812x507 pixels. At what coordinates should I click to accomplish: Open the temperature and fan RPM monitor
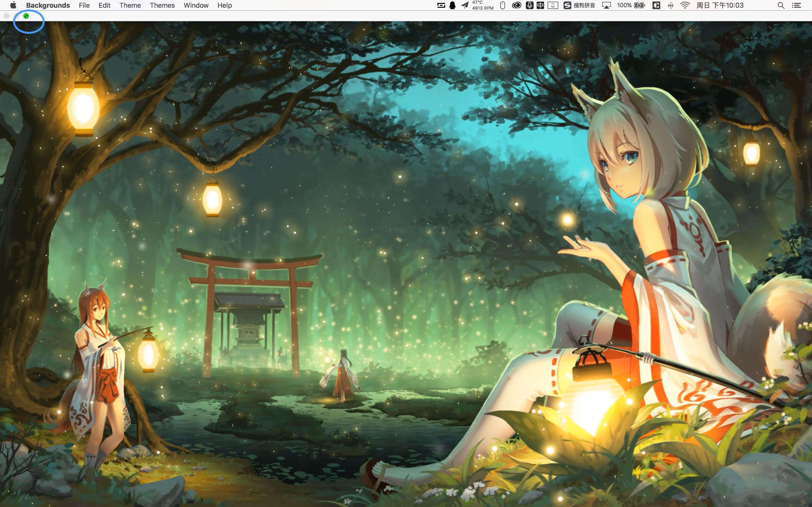pos(483,5)
